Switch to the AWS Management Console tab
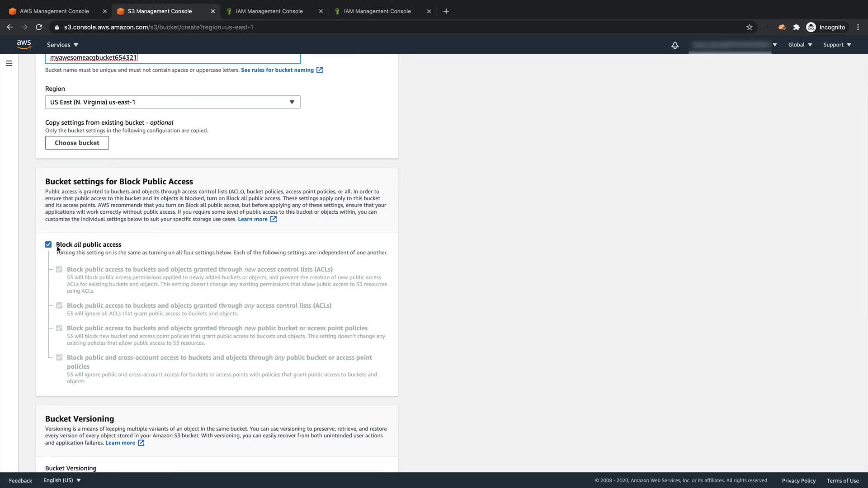 [x=54, y=11]
